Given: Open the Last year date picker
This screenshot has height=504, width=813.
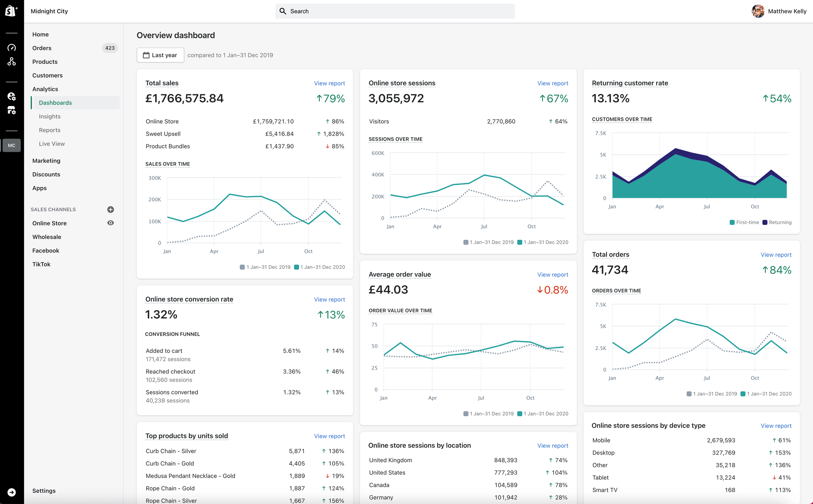Looking at the screenshot, I should coord(160,55).
